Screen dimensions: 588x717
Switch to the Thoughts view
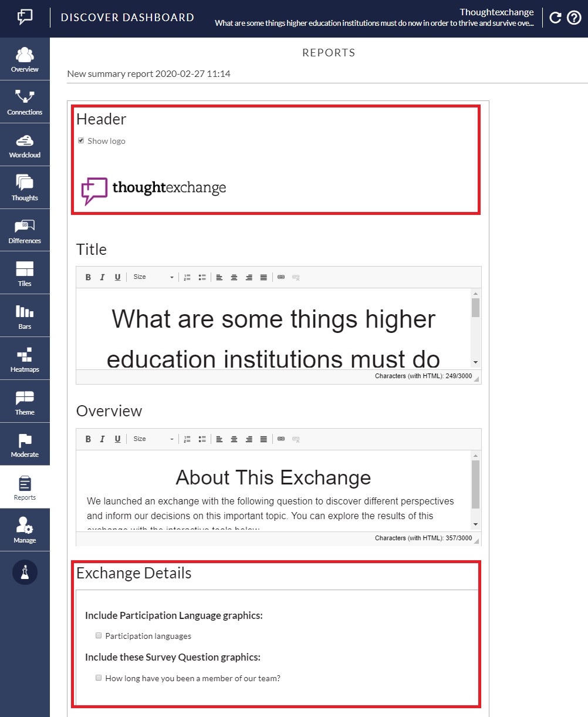(25, 188)
